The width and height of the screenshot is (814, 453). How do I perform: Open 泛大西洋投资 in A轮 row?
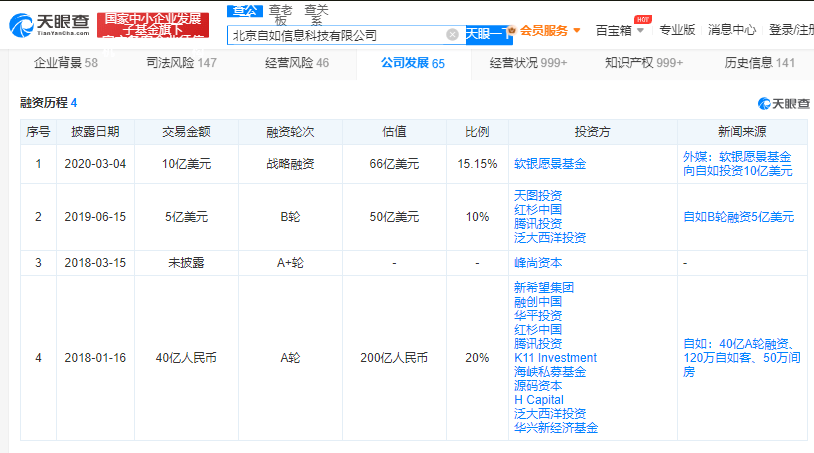tap(550, 414)
